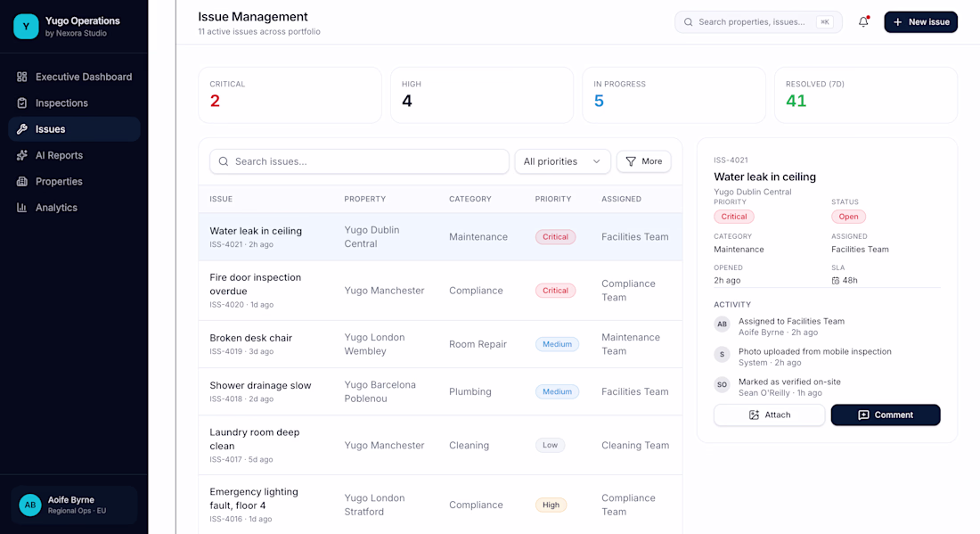This screenshot has height=534, width=980.
Task: Click the AB avatar in the Activity list
Action: pos(722,324)
